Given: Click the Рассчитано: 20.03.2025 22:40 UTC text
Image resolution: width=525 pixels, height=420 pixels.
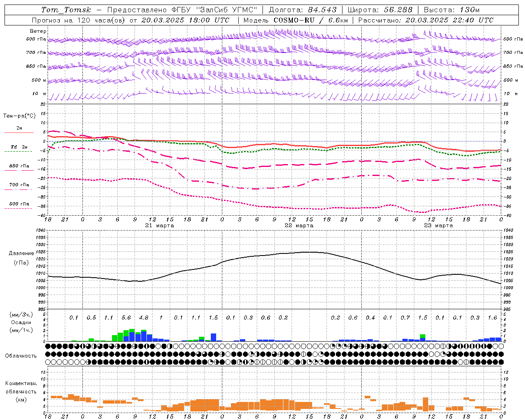Looking at the screenshot, I should [x=426, y=20].
